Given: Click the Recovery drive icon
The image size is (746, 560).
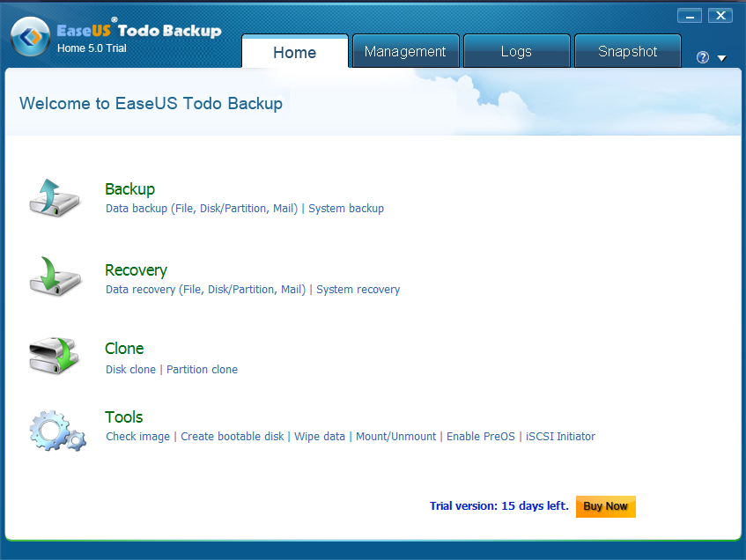Looking at the screenshot, I should click(x=55, y=275).
